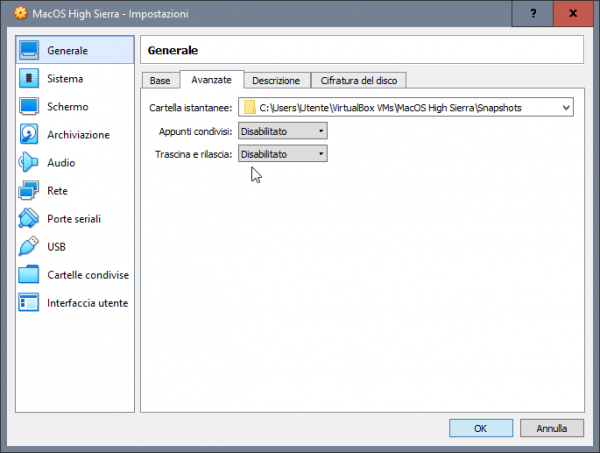Select the Avanzate tab
The height and width of the screenshot is (453, 600).
(211, 80)
